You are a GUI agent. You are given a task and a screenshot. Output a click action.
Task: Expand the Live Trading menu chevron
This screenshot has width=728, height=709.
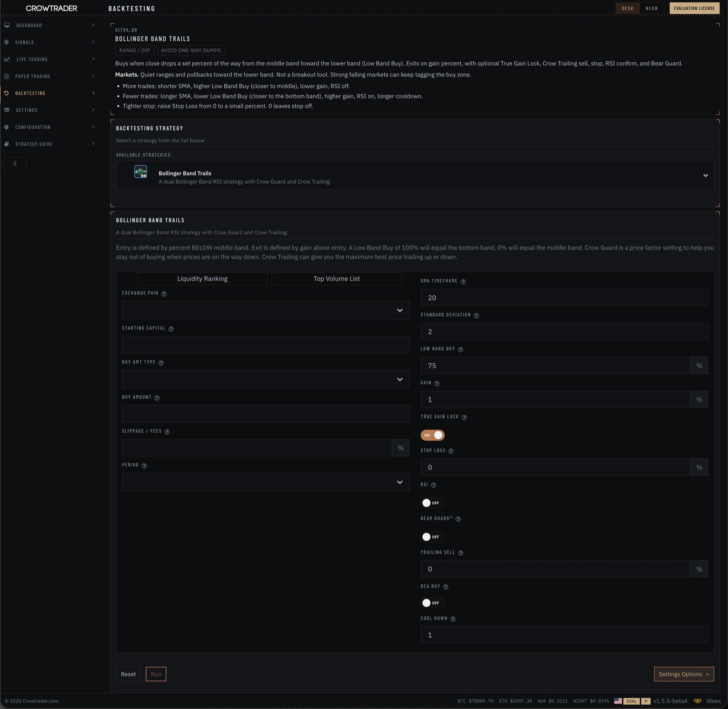(93, 59)
